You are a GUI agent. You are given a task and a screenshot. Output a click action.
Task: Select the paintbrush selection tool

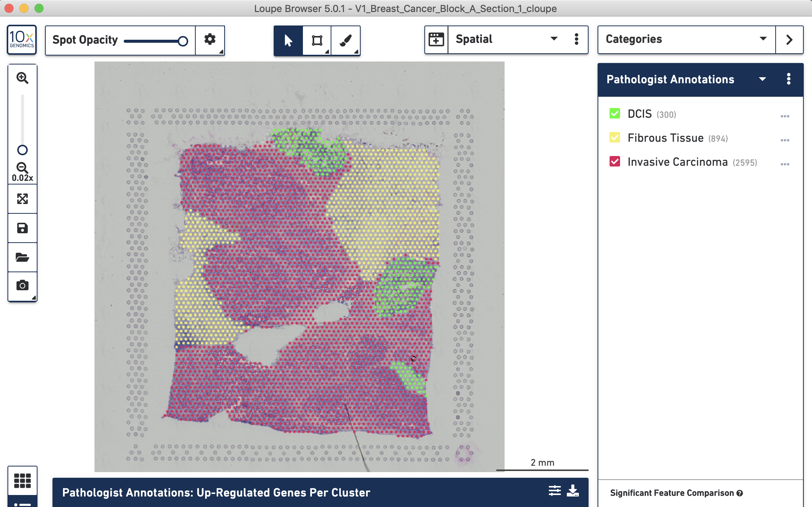click(x=346, y=40)
